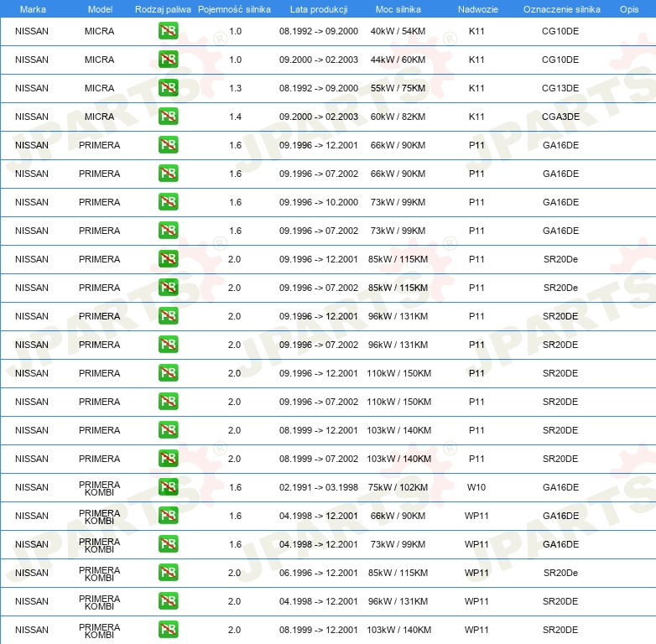Select the SR20De cell in the Primera Kombi 85kW row
The image size is (656, 644).
click(560, 573)
